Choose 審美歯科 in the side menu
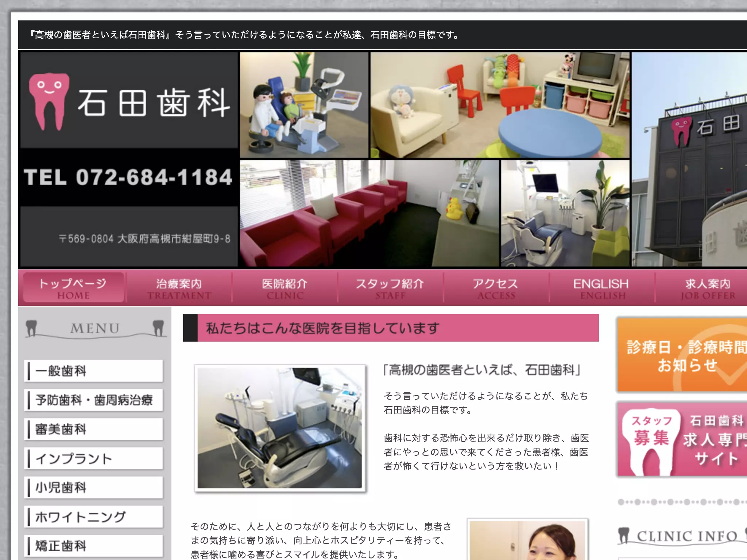The height and width of the screenshot is (560, 747). pos(93,429)
